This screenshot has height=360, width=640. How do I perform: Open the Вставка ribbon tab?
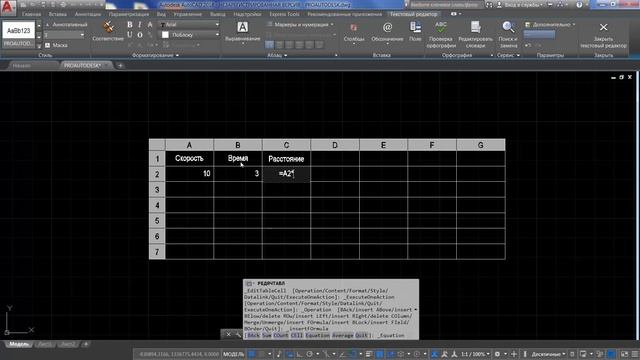tap(58, 14)
